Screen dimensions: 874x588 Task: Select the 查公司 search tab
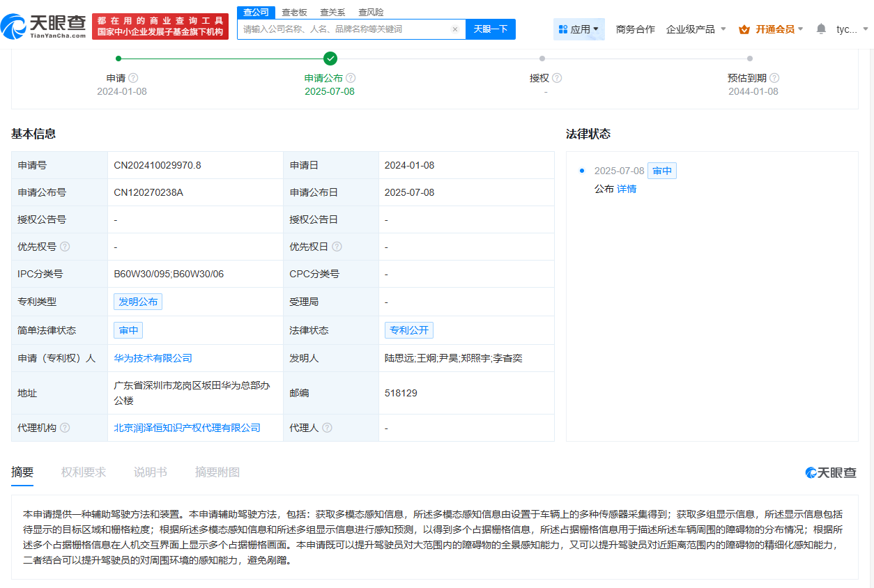point(256,12)
